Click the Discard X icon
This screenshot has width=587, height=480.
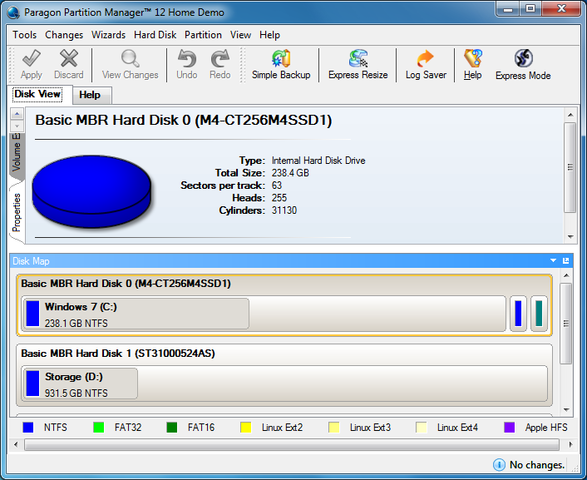pyautogui.click(x=69, y=58)
